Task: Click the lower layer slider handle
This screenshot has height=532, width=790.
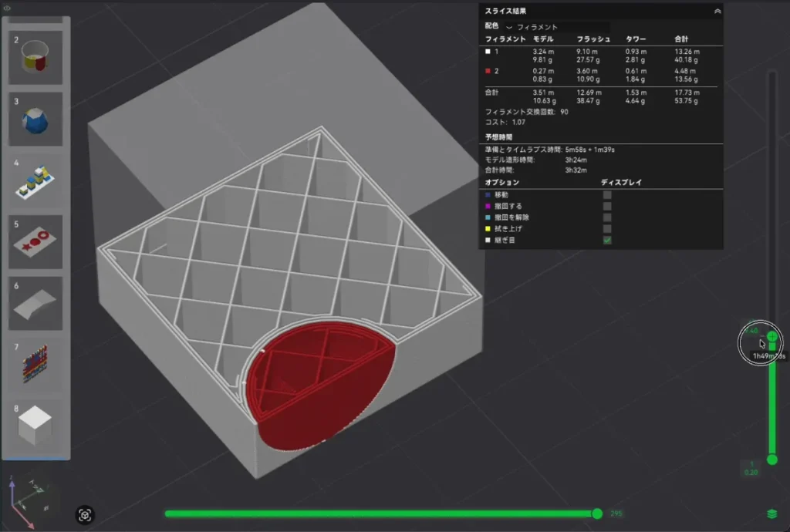Action: point(771,460)
